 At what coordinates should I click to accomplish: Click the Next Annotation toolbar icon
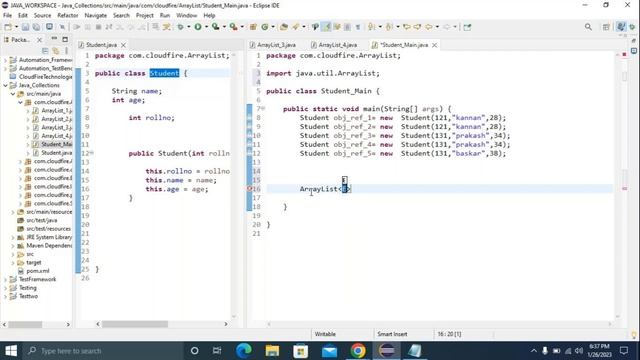(x=371, y=27)
